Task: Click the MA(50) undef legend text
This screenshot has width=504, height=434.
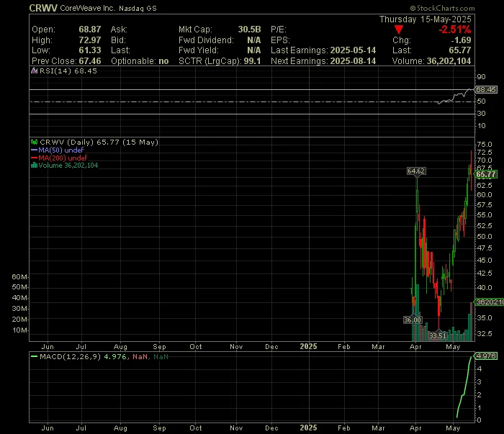Action: point(61,150)
